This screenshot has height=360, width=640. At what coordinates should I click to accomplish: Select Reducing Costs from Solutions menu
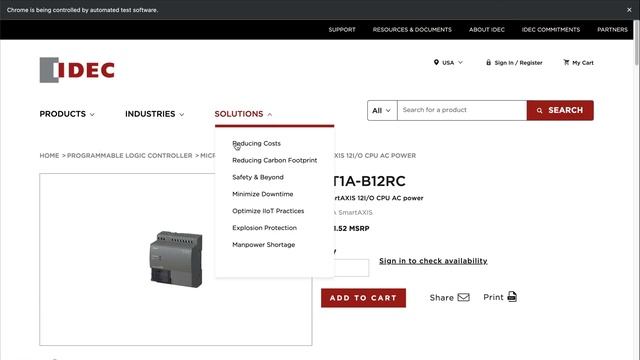pos(256,143)
